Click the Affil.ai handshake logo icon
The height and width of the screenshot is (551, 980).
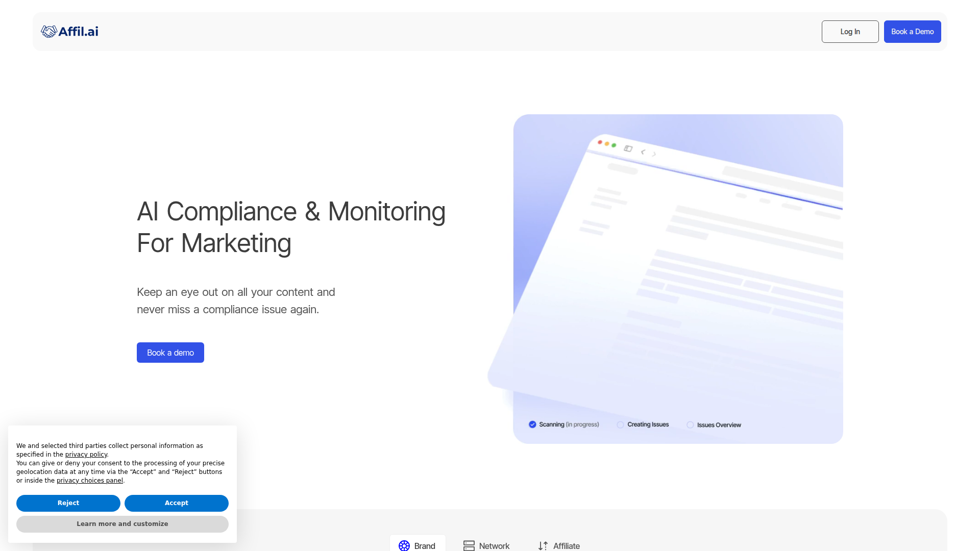coord(48,32)
